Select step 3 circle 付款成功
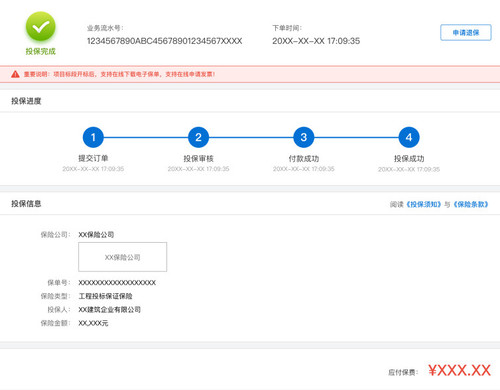The image size is (500, 390). click(304, 137)
